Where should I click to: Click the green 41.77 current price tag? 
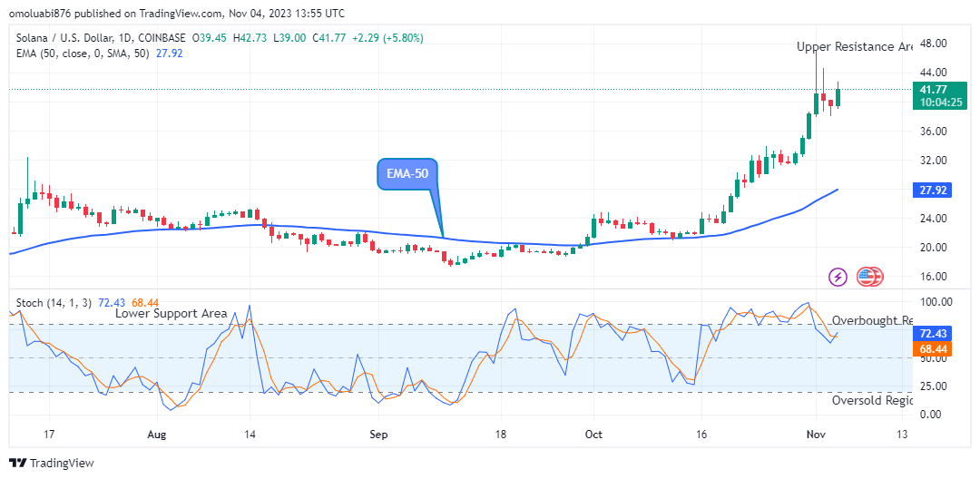click(935, 89)
